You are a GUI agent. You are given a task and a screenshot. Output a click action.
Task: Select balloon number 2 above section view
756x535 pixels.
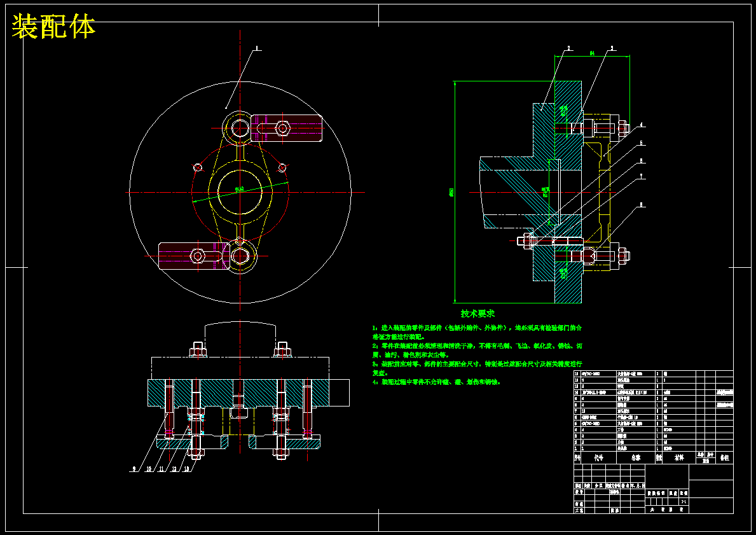(x=568, y=48)
